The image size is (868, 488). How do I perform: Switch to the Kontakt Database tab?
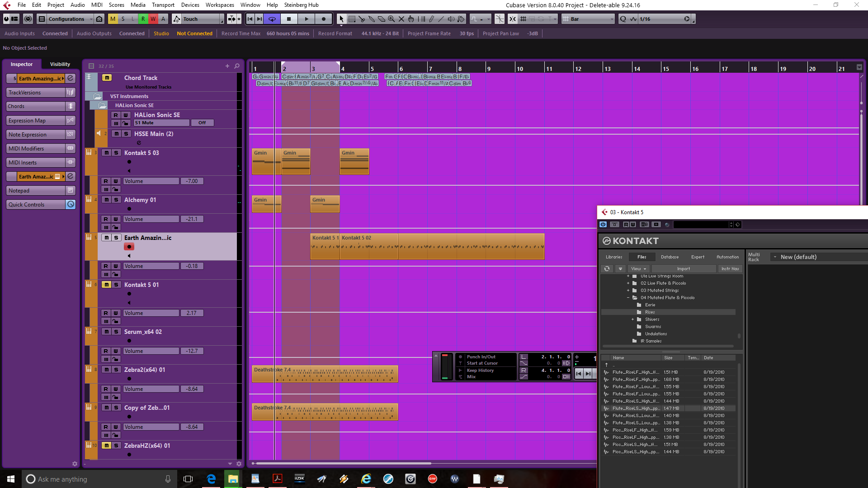point(670,257)
